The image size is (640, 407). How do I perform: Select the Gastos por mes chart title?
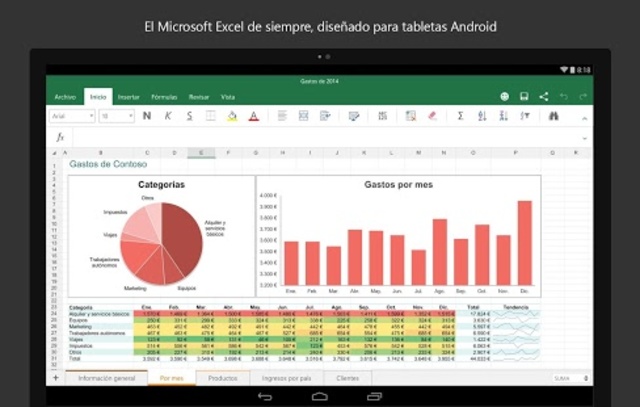(x=398, y=185)
